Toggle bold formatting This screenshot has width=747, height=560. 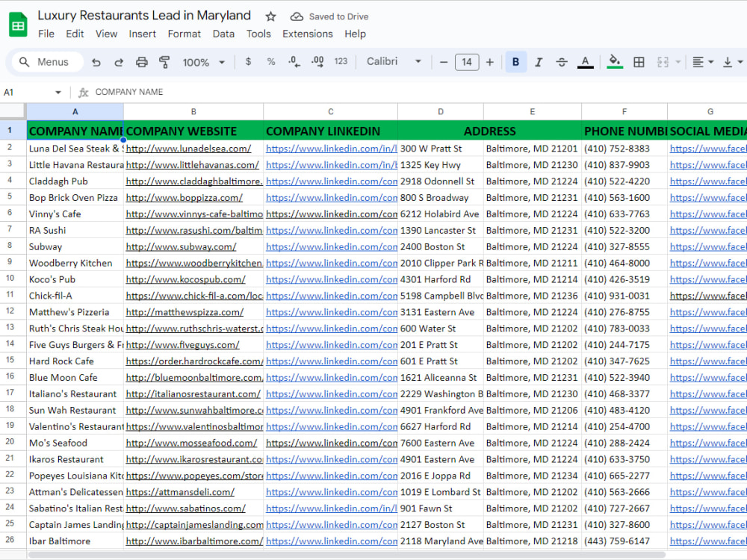pos(516,62)
